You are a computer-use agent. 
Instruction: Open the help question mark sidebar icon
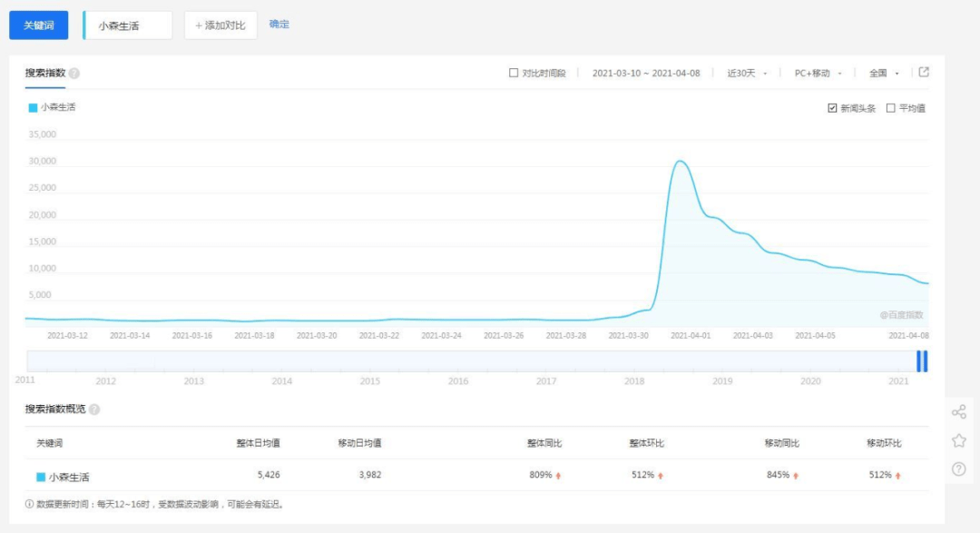coord(958,469)
